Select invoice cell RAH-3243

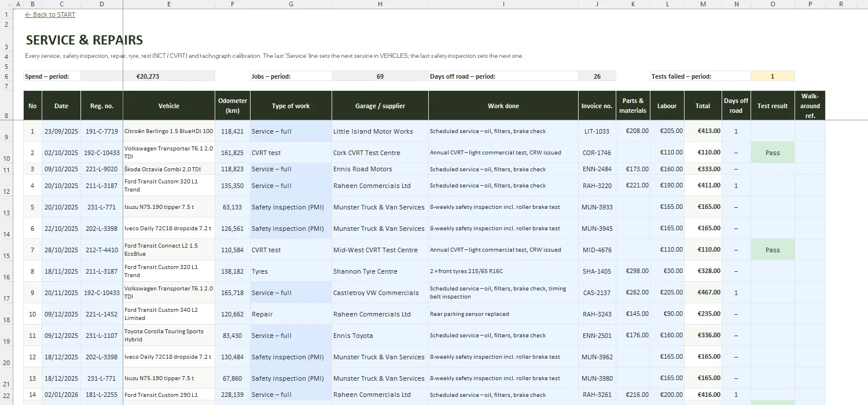pyautogui.click(x=597, y=314)
